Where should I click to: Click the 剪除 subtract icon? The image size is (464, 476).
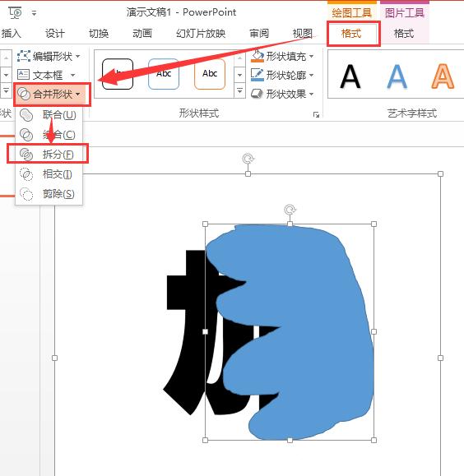point(26,194)
